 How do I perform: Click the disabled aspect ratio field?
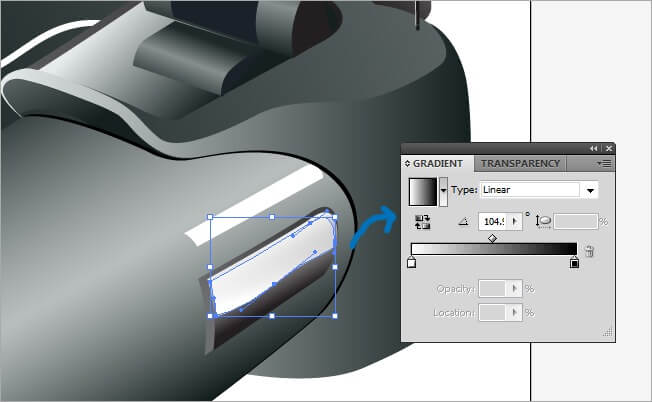(575, 222)
